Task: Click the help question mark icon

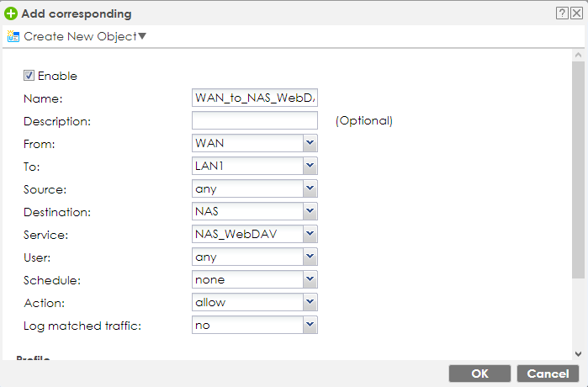Action: pos(562,13)
